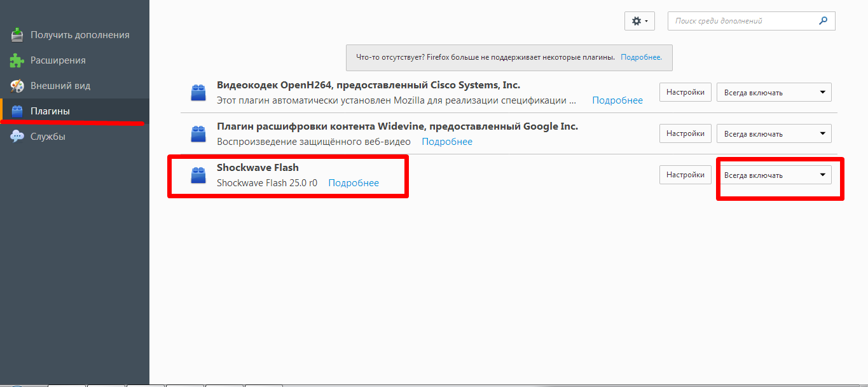
Task: Open Настройки for OpenH264 video codec
Action: click(685, 92)
